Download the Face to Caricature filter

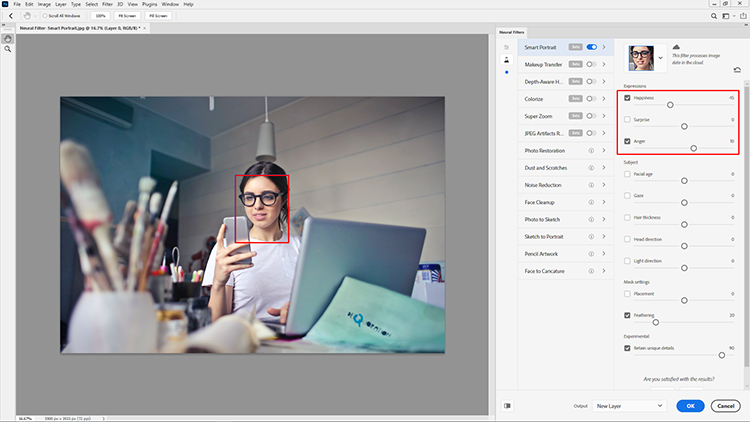click(591, 271)
